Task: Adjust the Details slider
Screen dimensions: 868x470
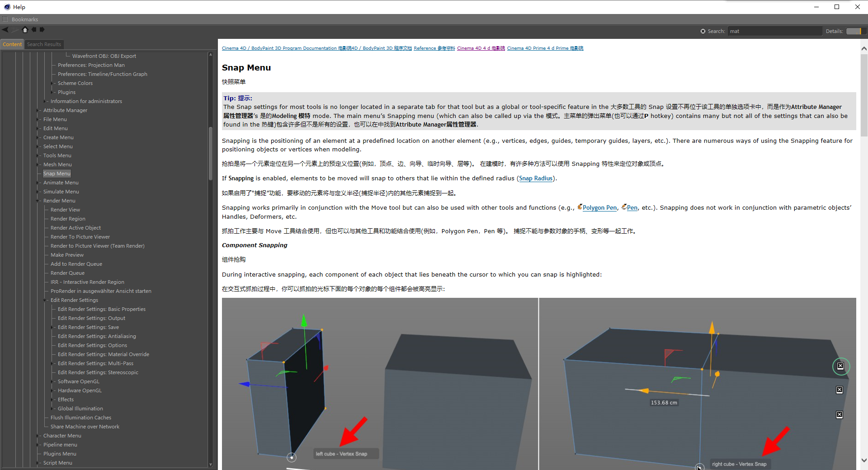Action: (x=856, y=31)
